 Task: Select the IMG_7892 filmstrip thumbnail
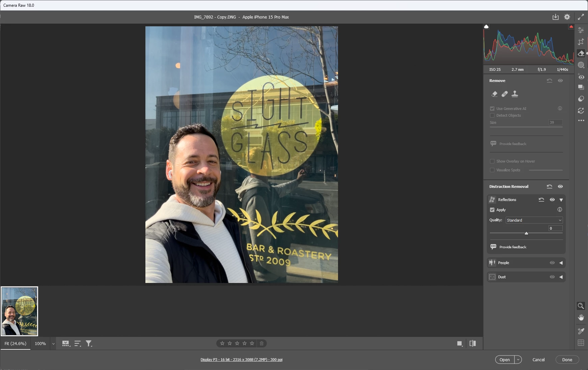click(20, 311)
